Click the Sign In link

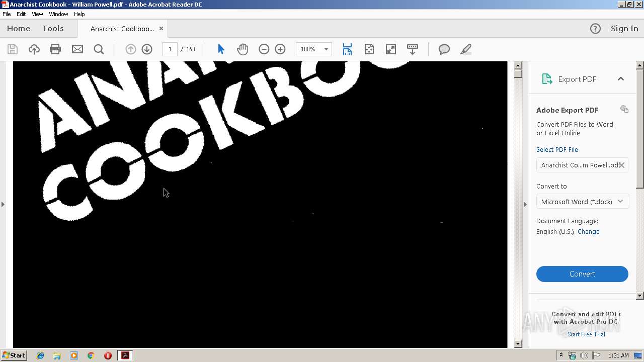pyautogui.click(x=624, y=29)
